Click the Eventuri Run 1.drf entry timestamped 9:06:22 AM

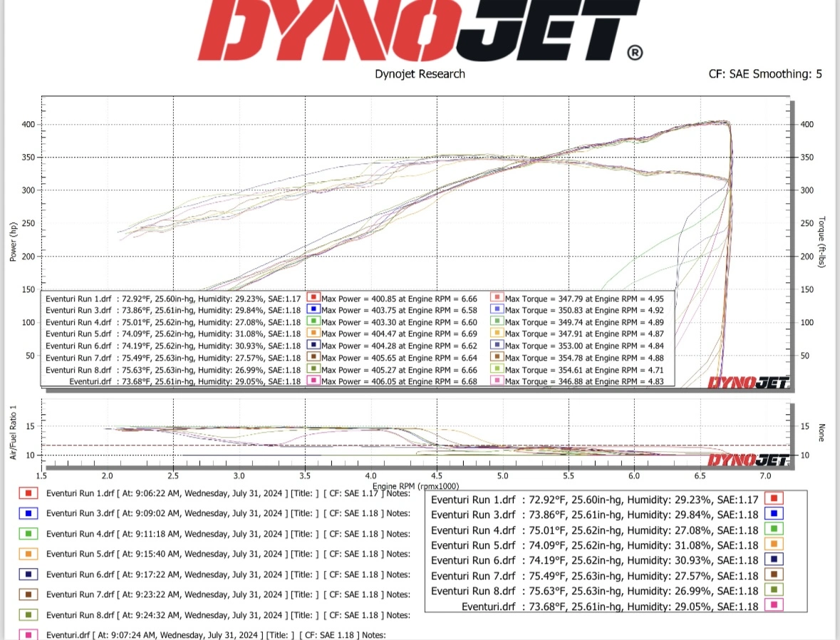click(x=228, y=493)
